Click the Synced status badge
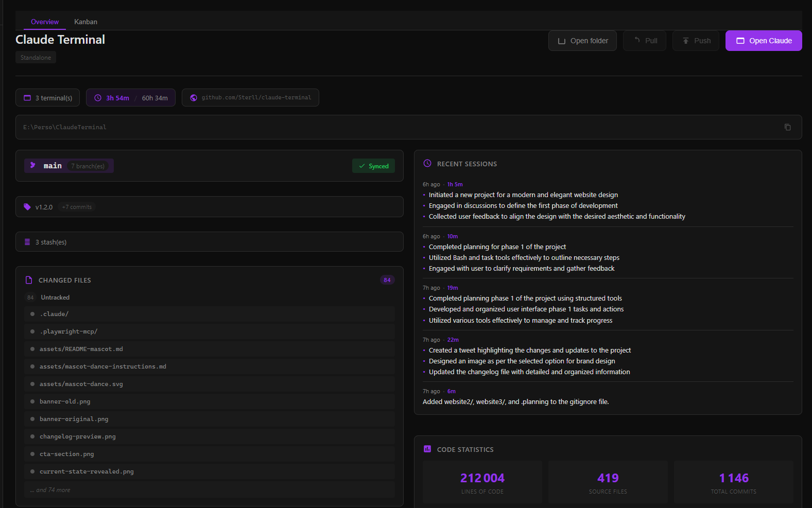The height and width of the screenshot is (508, 812). point(374,166)
